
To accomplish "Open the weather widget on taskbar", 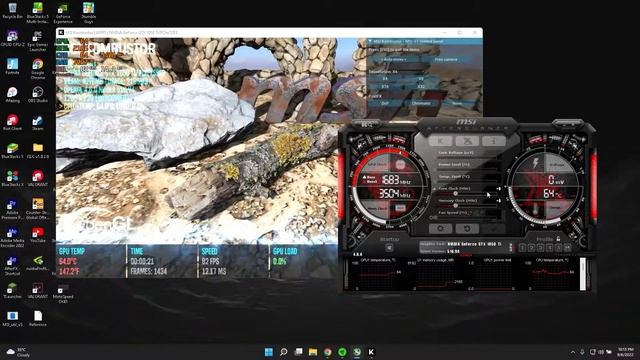I will coord(18,352).
